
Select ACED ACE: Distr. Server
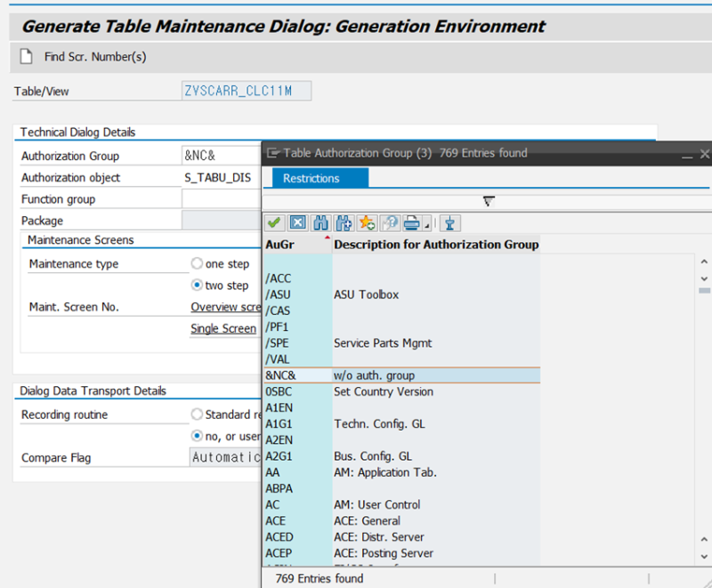point(402,537)
